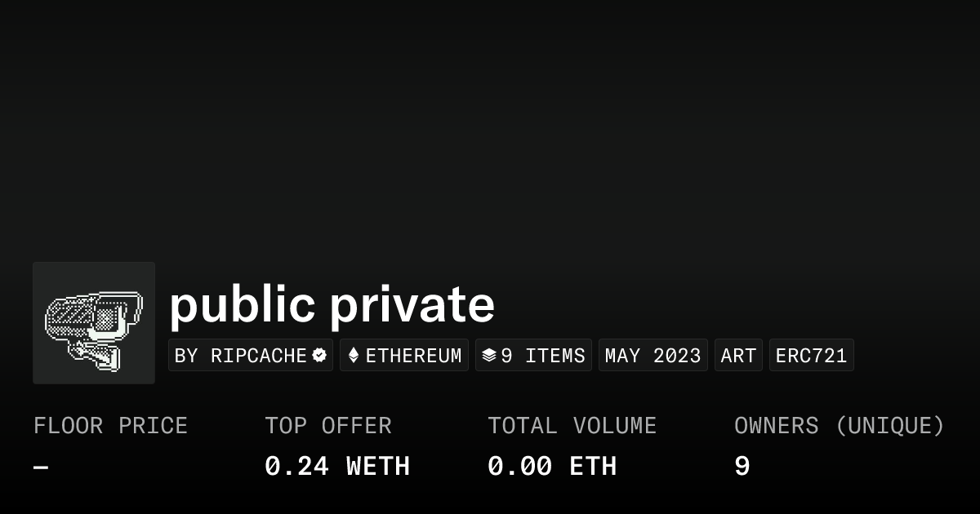Screen dimensions: 980x514
Task: Click the OWNERS (UNIQUE) stat heading
Action: (x=840, y=425)
